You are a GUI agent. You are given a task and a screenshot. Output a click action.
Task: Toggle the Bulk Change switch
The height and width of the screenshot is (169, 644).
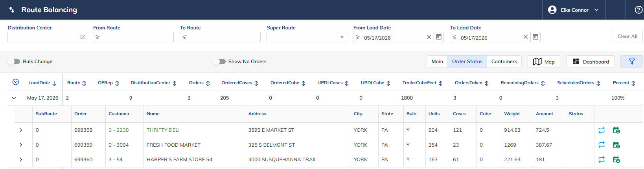coord(14,62)
